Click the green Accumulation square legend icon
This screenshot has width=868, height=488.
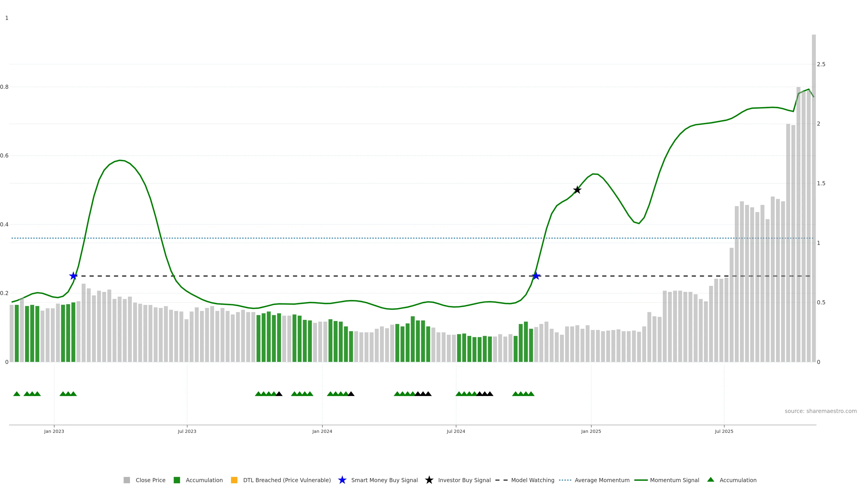177,480
